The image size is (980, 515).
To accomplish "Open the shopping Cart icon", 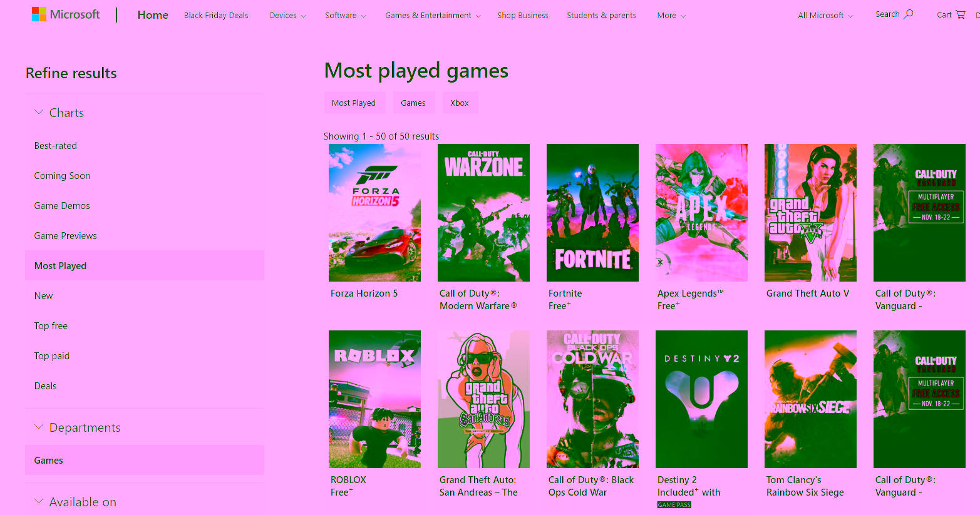I will tap(960, 14).
